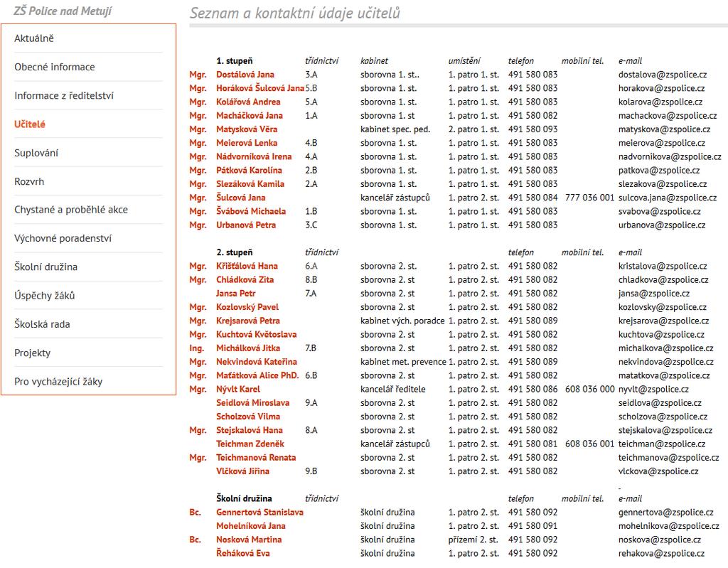Open teacher Horáková Šulcová Jana
728x568 pixels.
coord(260,88)
